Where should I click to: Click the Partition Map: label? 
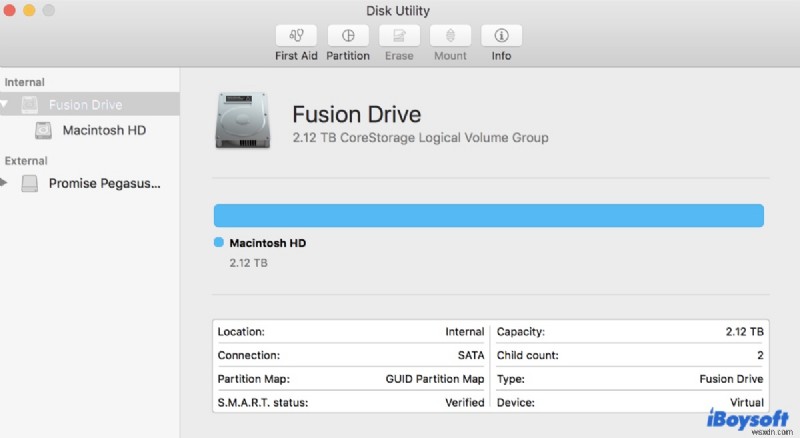[254, 379]
